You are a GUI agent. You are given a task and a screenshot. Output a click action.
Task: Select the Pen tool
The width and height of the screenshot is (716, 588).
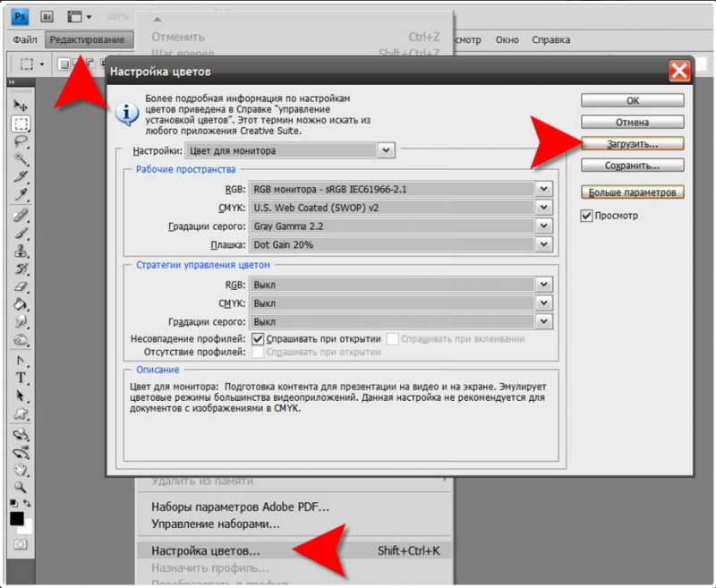click(20, 361)
